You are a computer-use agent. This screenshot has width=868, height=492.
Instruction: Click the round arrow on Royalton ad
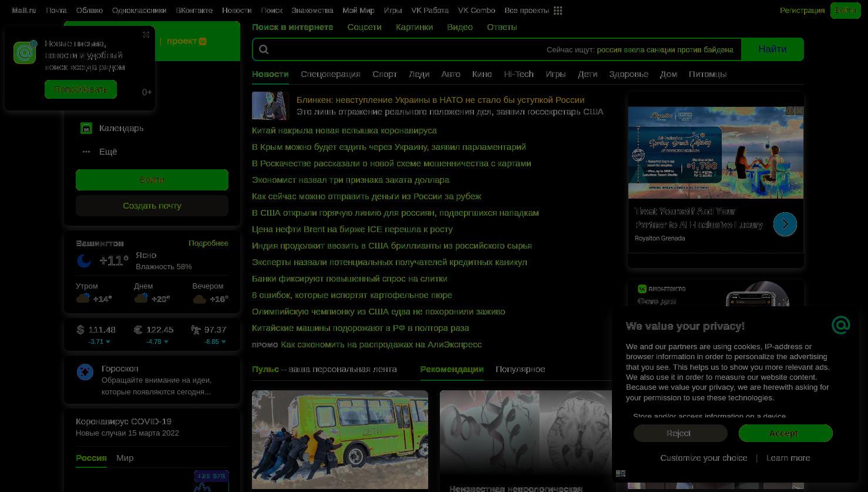point(785,224)
